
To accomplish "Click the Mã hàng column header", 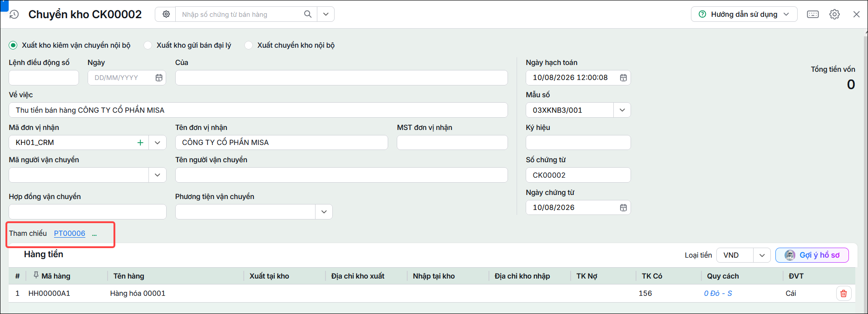I will point(56,276).
